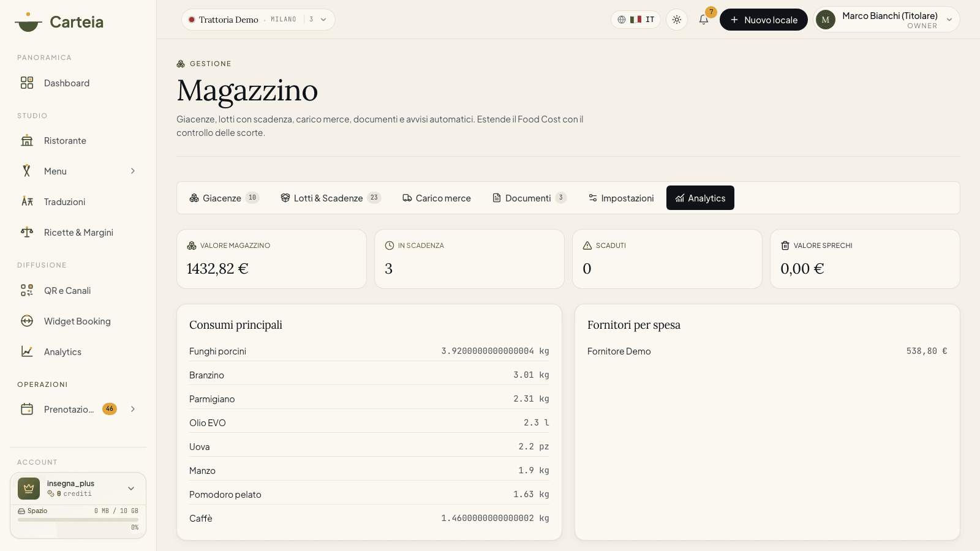Open sidebar Analytics page

point(78,352)
